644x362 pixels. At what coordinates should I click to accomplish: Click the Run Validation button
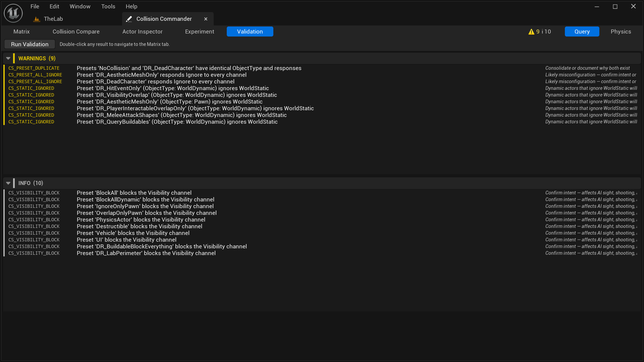pos(29,44)
